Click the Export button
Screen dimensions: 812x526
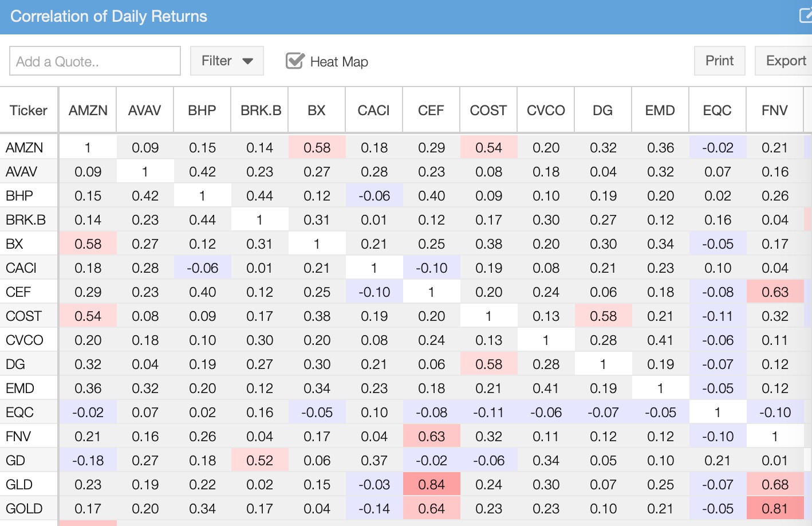pos(785,61)
